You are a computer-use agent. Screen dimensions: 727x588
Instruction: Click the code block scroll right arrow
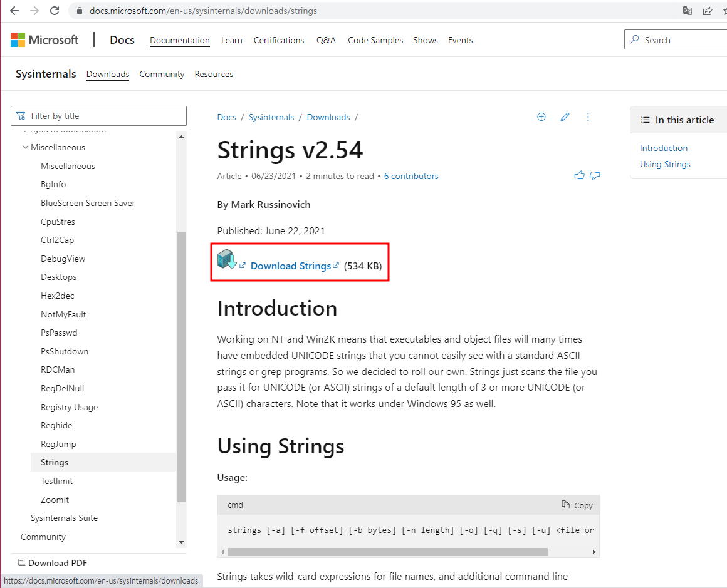[x=594, y=552]
